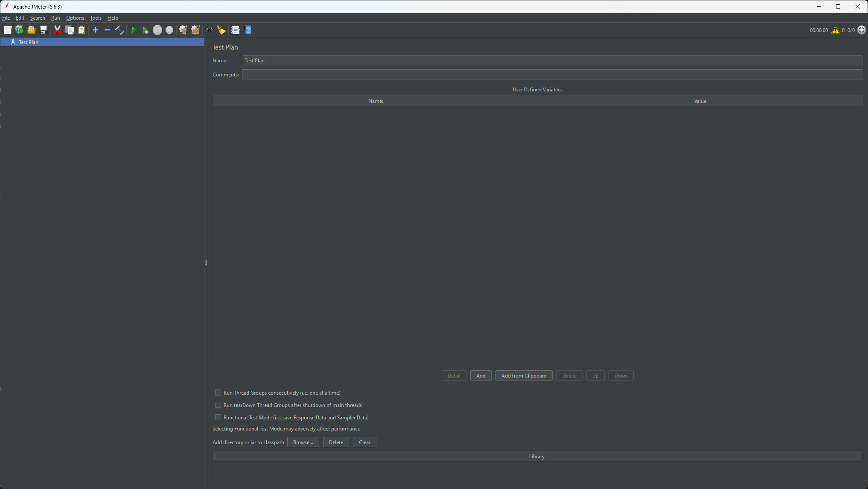The width and height of the screenshot is (868, 489).
Task: Click the binoculars Search icon
Action: (209, 30)
